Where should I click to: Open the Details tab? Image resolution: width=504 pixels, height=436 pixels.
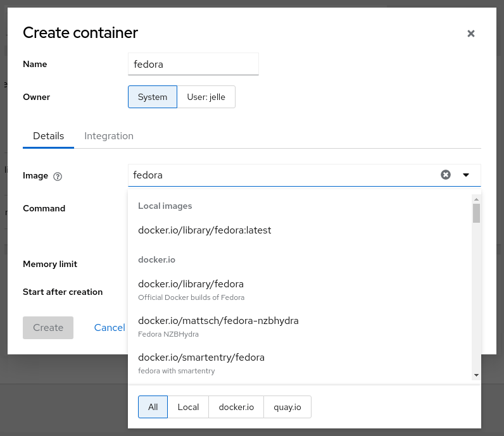click(48, 136)
